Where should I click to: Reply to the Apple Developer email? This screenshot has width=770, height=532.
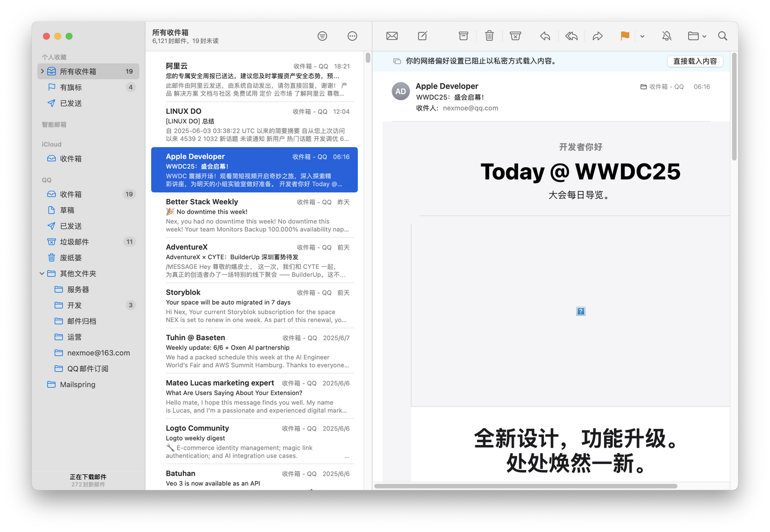545,36
